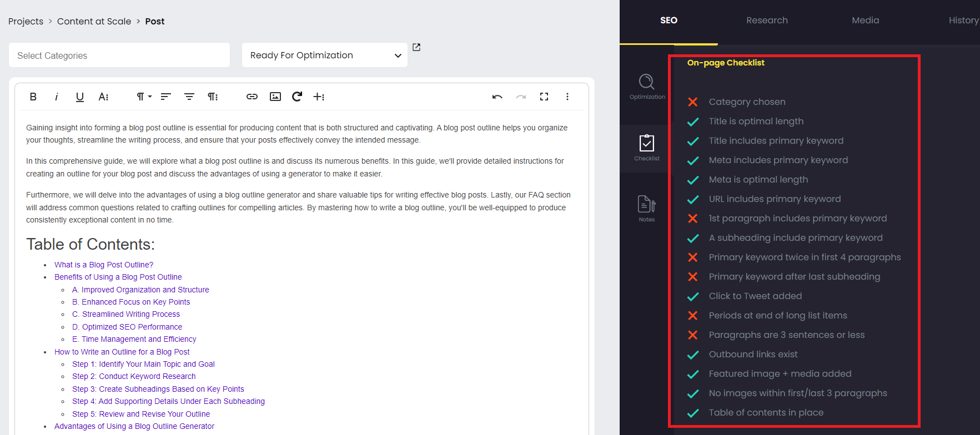Screen dimensions: 980x435
Task: Open the Notes side panel
Action: tap(647, 209)
